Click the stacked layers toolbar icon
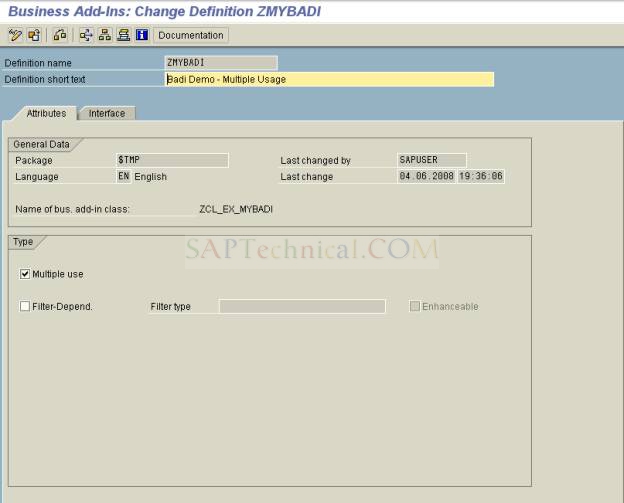Image resolution: width=624 pixels, height=503 pixels. pyautogui.click(x=123, y=35)
